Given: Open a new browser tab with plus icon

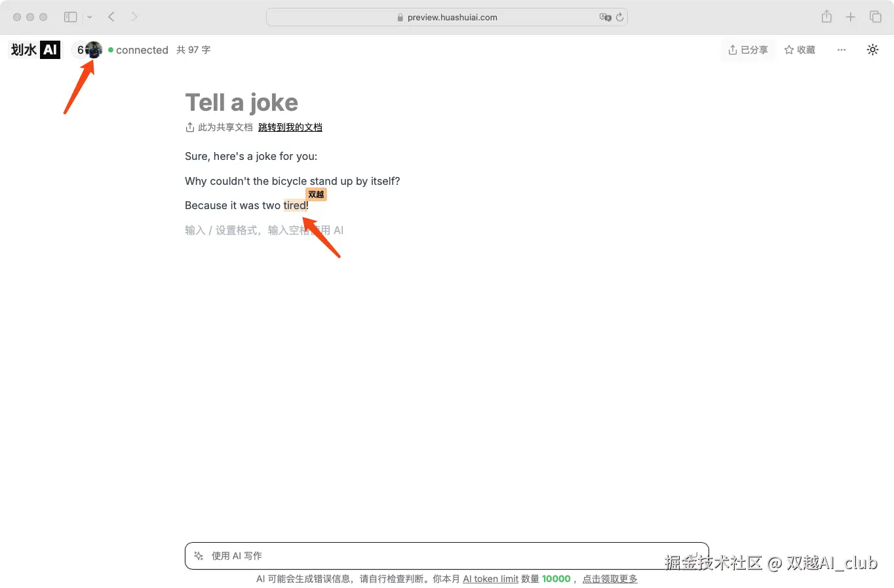Looking at the screenshot, I should click(851, 16).
